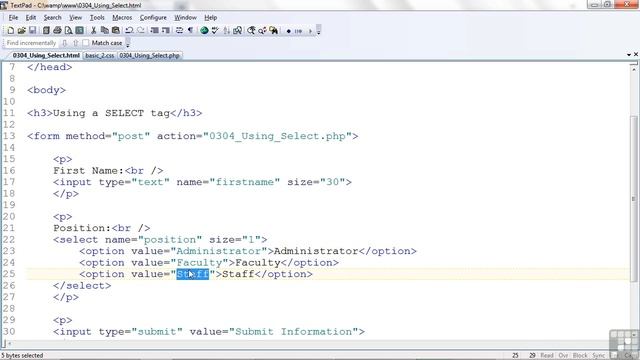View page in web browser globe icon
The height and width of the screenshot is (360, 640).
pos(204,31)
